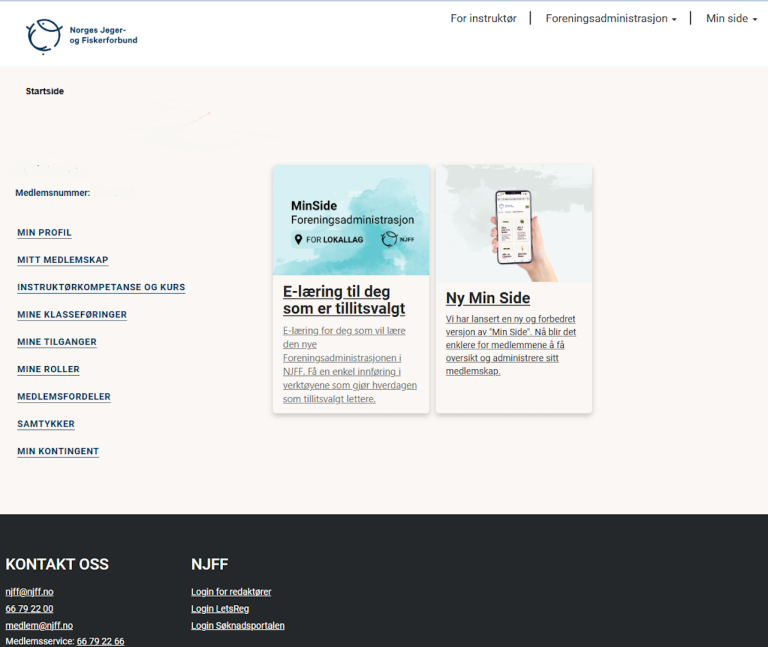
Task: Click the medlem@njff.no email link
Action: point(39,625)
